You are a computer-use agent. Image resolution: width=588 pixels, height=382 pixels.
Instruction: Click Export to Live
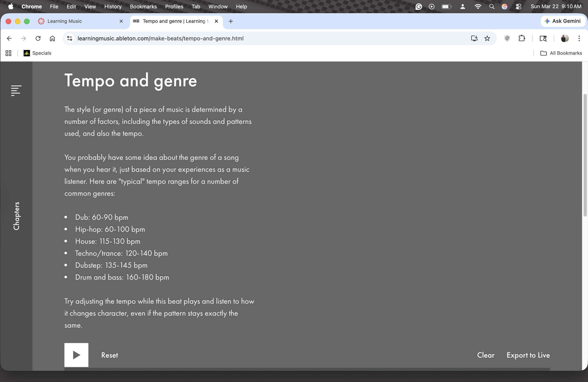(528, 355)
